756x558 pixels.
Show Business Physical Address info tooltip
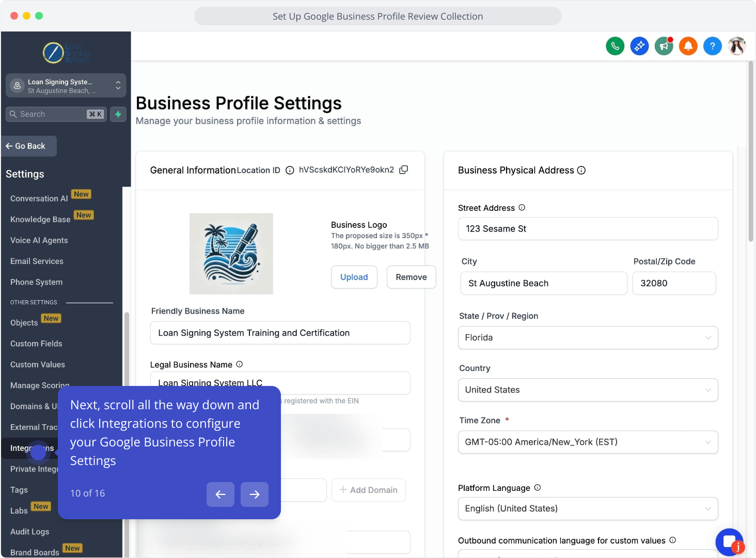pos(581,171)
